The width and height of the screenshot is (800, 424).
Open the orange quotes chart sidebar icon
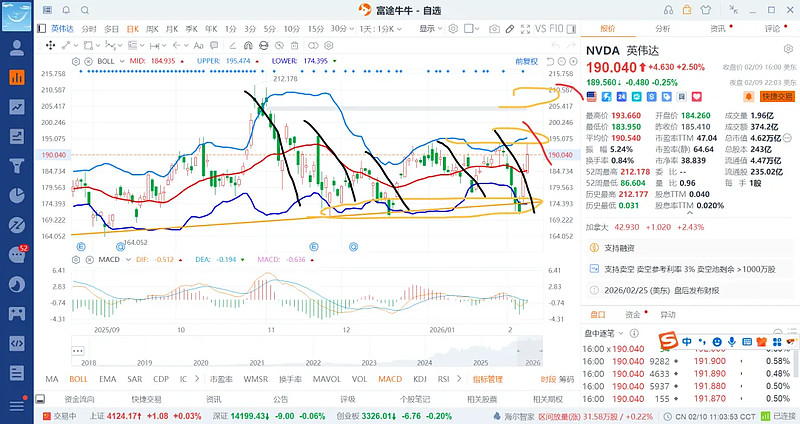click(x=17, y=77)
